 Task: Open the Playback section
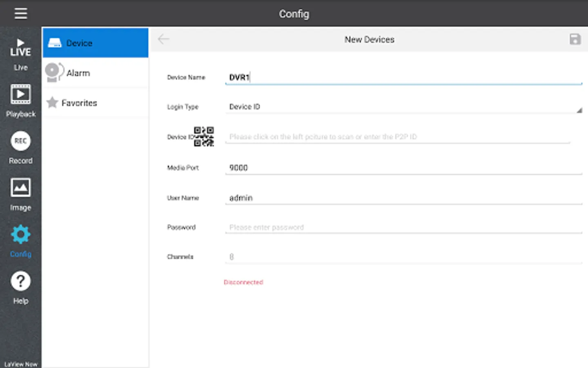pos(20,101)
